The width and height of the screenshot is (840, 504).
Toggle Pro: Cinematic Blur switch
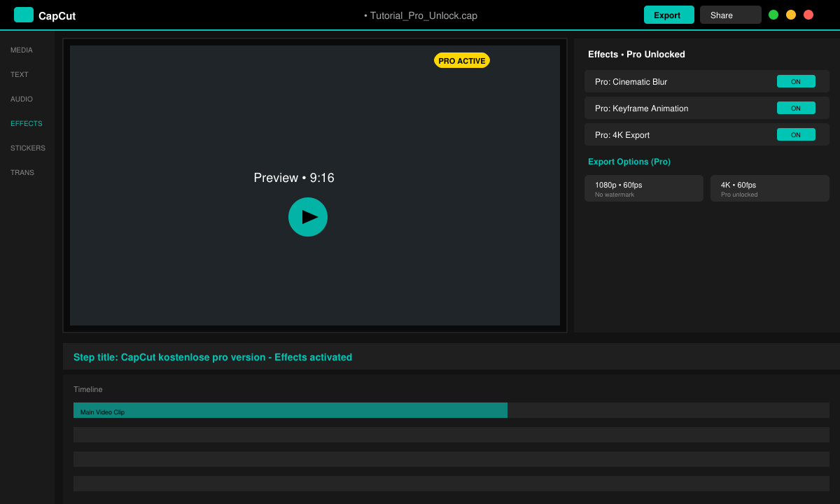click(x=796, y=81)
